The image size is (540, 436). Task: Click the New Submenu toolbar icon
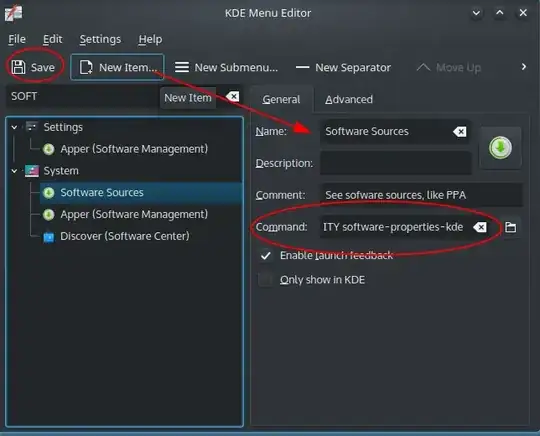coord(181,67)
